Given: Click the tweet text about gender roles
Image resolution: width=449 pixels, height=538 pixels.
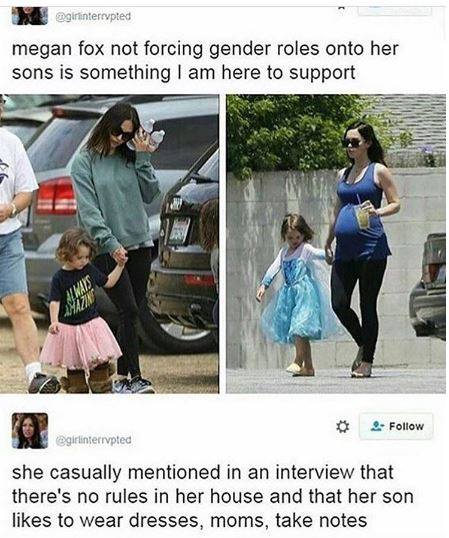Looking at the screenshot, I should point(205,61).
